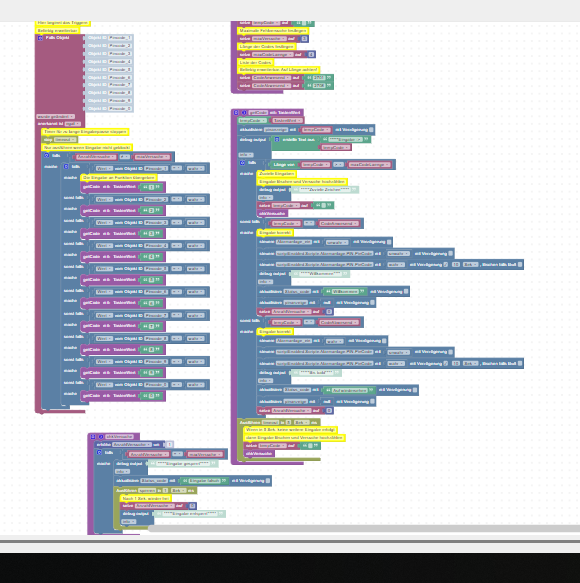Toggle mit Verzögerung on the Willkommen status block

(x=406, y=292)
